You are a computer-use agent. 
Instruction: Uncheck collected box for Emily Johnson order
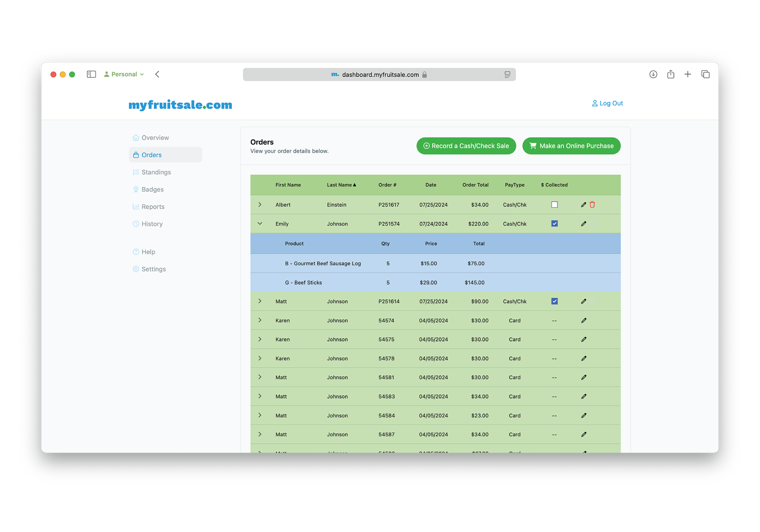pyautogui.click(x=554, y=223)
